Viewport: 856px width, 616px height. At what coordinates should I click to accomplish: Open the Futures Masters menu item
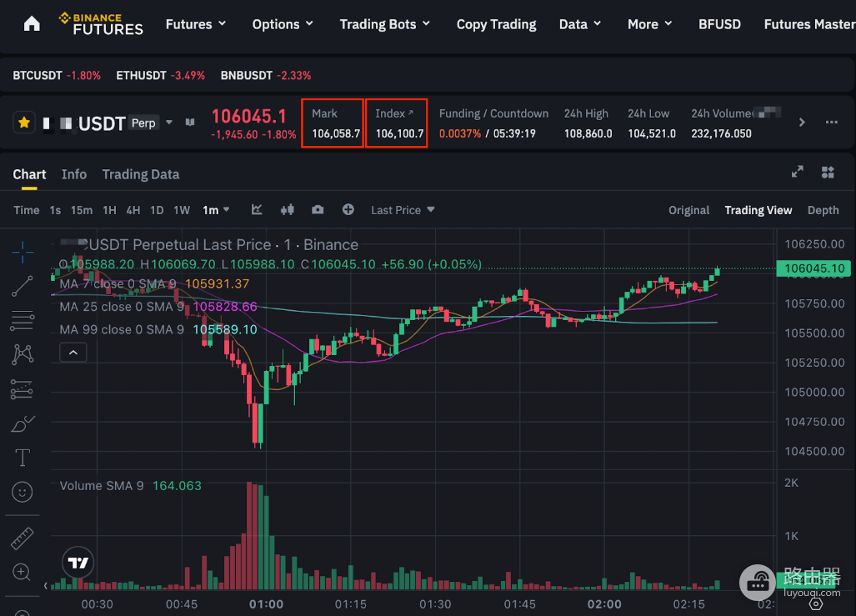point(809,24)
